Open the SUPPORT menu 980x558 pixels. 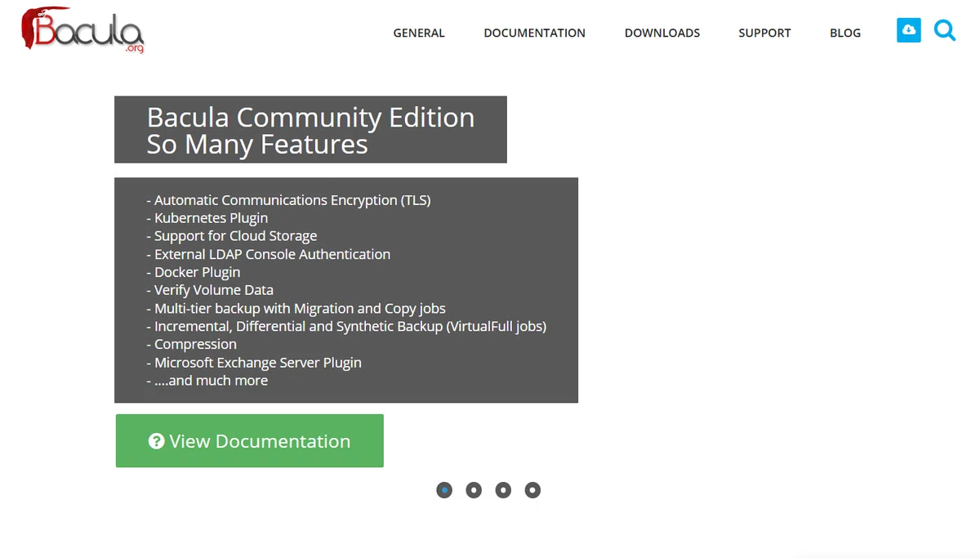coord(764,33)
